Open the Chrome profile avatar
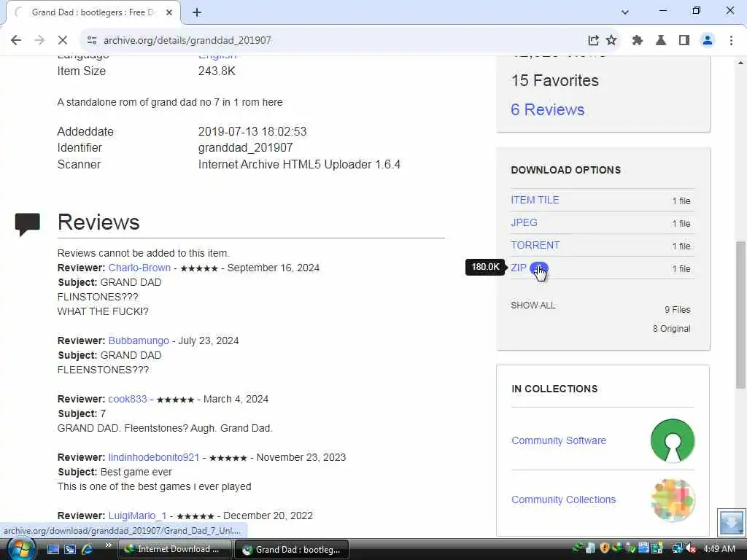Image resolution: width=747 pixels, height=560 pixels. click(x=708, y=41)
